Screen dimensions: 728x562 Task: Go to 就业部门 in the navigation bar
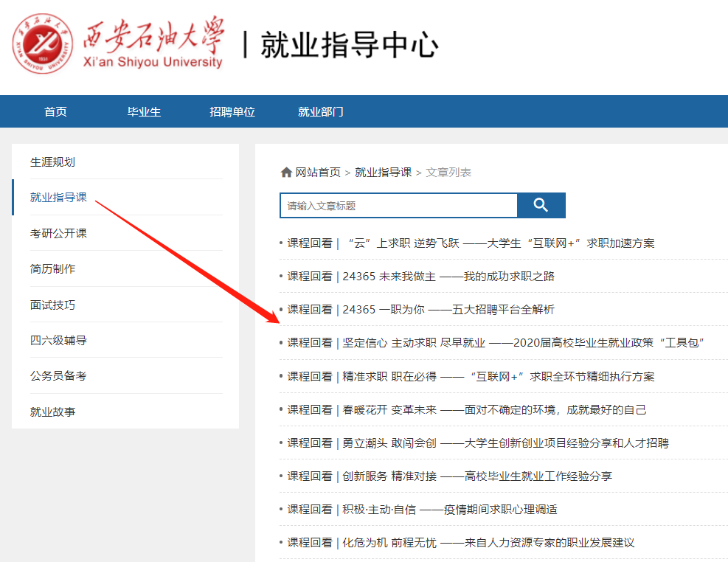click(320, 112)
